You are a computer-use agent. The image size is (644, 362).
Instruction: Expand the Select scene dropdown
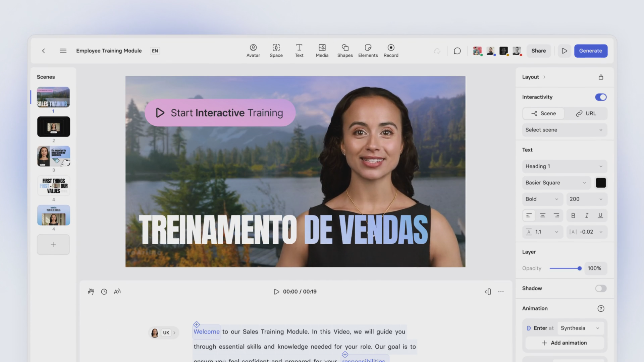tap(565, 130)
